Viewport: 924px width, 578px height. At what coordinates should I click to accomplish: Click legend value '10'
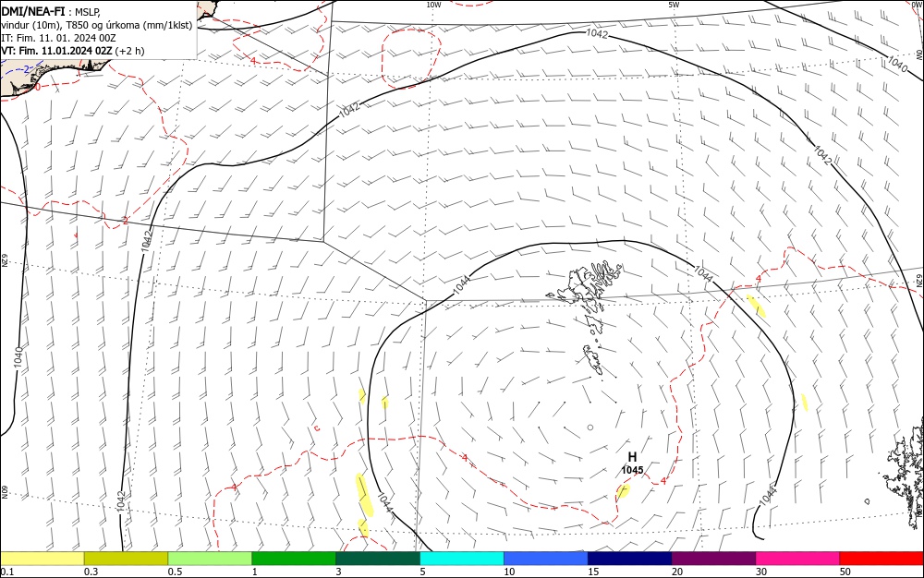tap(509, 572)
